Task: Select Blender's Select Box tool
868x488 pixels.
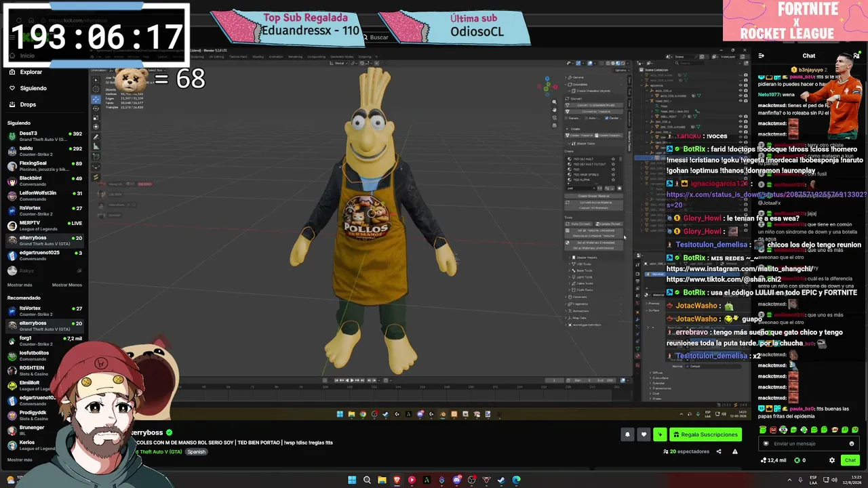Action: coord(96,80)
